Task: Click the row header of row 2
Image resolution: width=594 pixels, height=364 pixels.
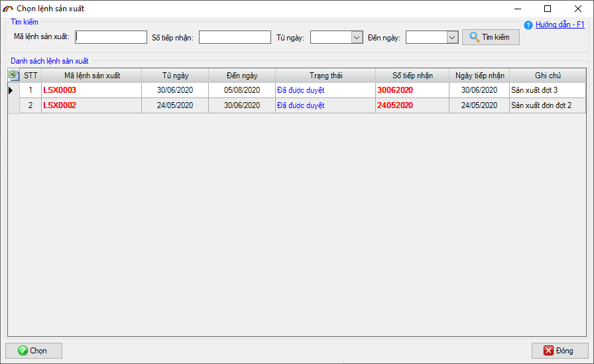Action: 14,105
